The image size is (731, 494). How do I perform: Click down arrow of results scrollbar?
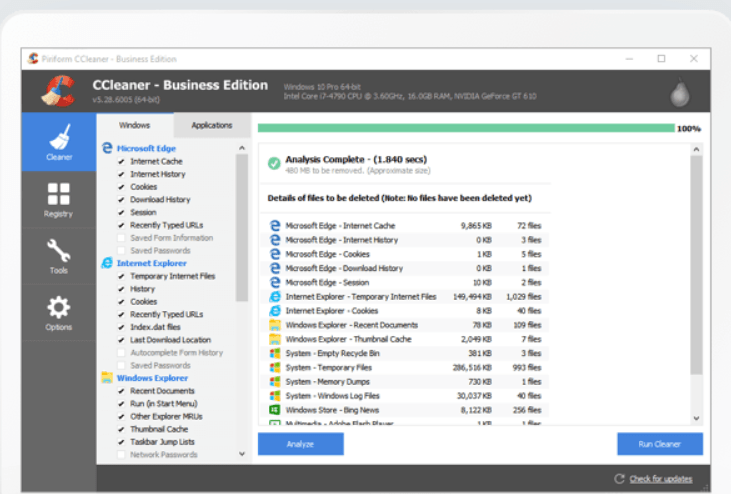point(697,418)
